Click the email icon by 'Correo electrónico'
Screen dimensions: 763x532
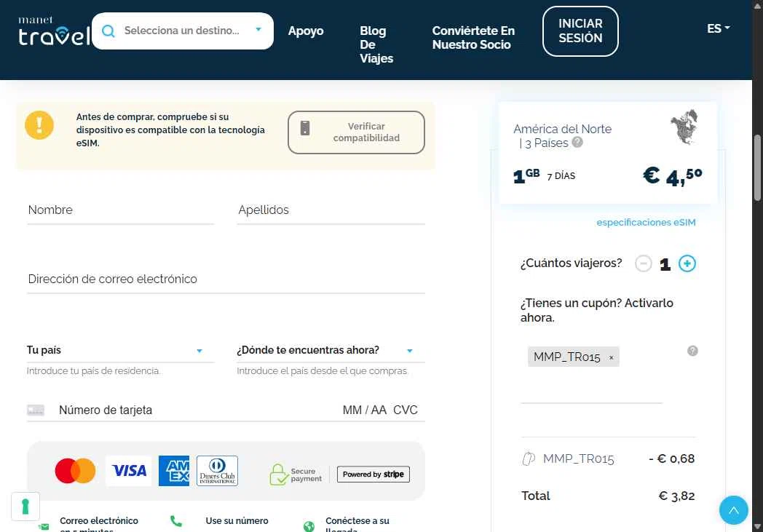(x=44, y=527)
